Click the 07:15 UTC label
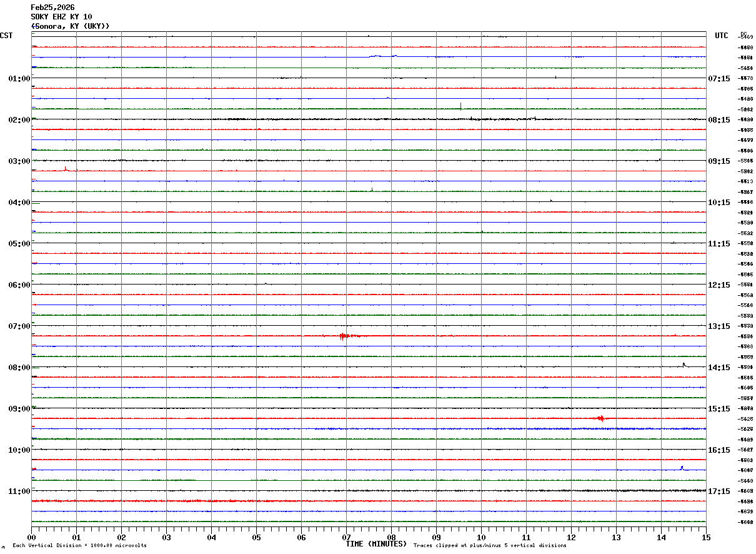This screenshot has width=756, height=554. point(719,78)
